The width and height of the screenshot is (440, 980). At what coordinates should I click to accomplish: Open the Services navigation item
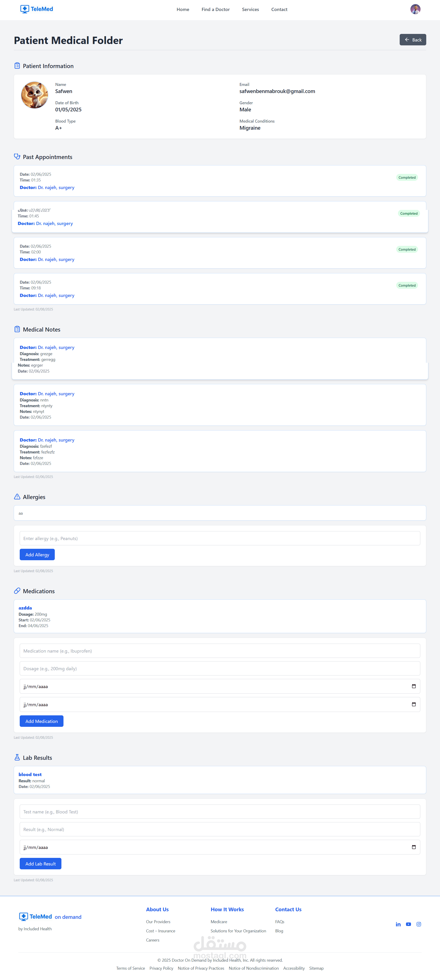(x=250, y=10)
